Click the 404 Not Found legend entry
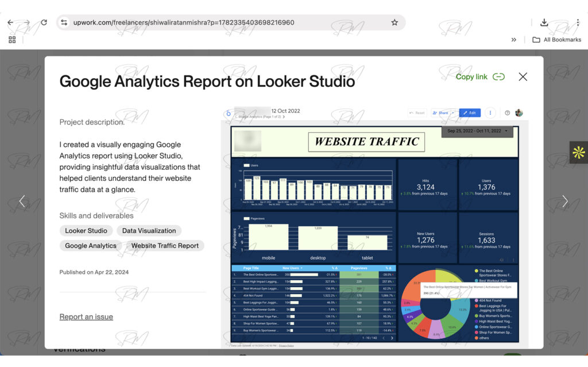 point(488,300)
